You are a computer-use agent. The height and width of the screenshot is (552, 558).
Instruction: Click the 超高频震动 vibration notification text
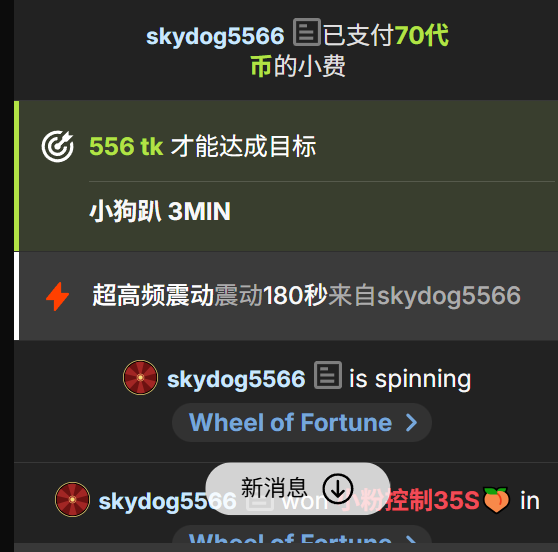point(153,296)
